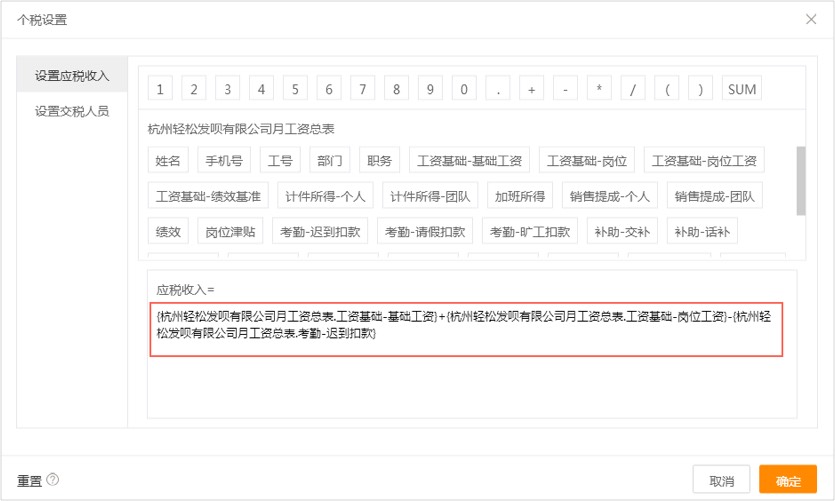Select the 手机号 field
This screenshot has width=835, height=501.
224,160
